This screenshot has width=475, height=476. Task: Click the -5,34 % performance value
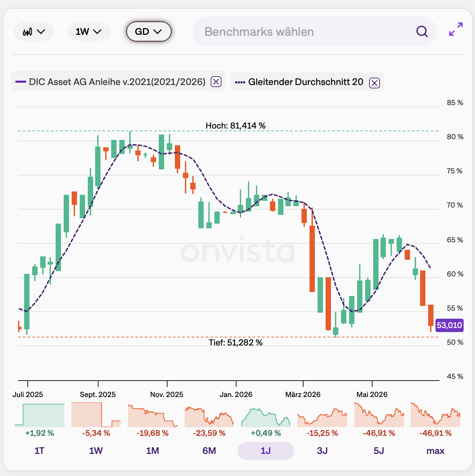tap(96, 433)
